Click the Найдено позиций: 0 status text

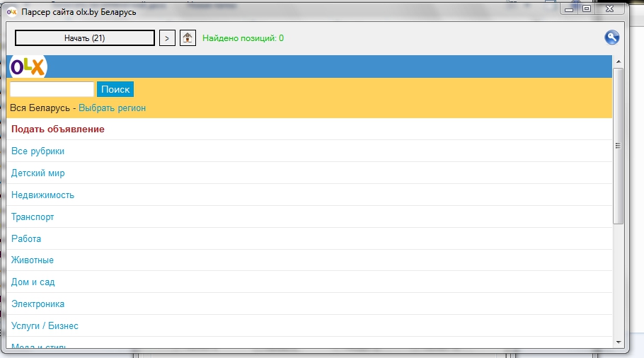(243, 38)
